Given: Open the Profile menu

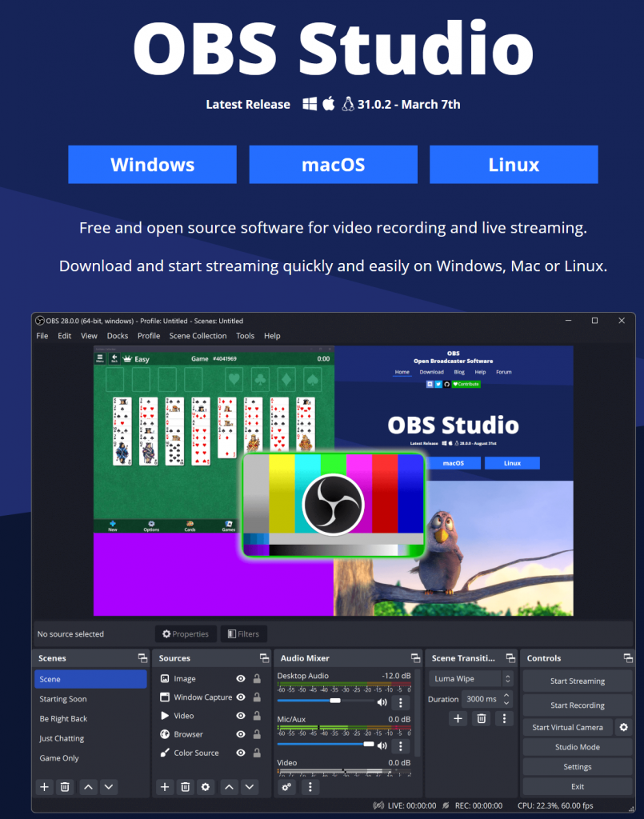Looking at the screenshot, I should click(149, 336).
